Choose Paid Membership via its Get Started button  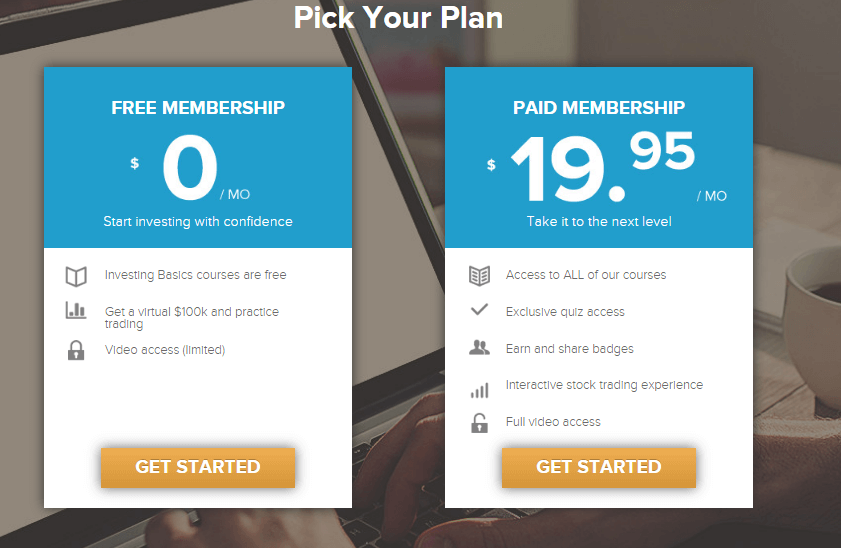tap(599, 468)
